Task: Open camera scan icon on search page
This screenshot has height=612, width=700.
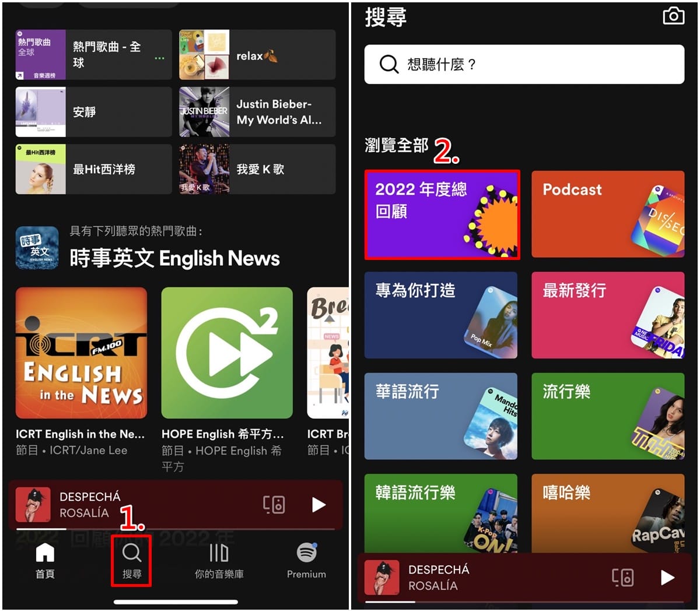Action: point(674,16)
